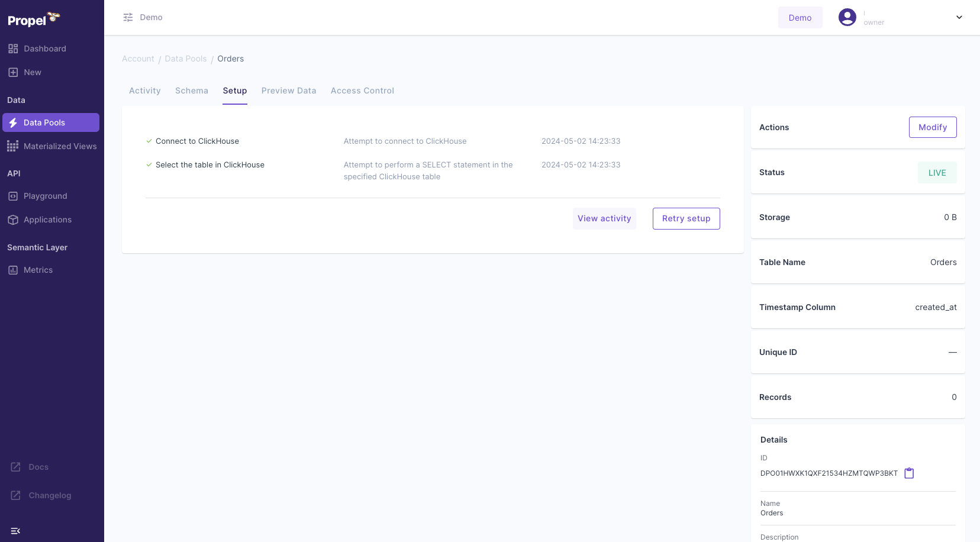Open Data Pools from the breadcrumb
980x542 pixels.
point(185,59)
